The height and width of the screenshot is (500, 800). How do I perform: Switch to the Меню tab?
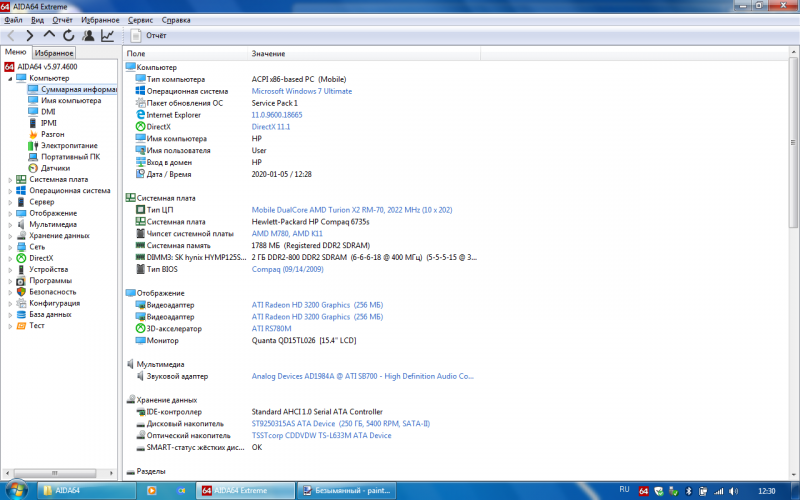[16, 52]
